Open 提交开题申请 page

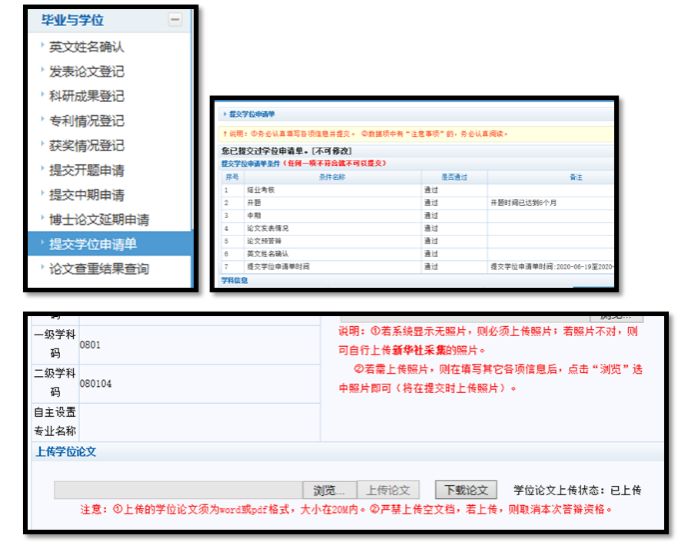(x=87, y=170)
